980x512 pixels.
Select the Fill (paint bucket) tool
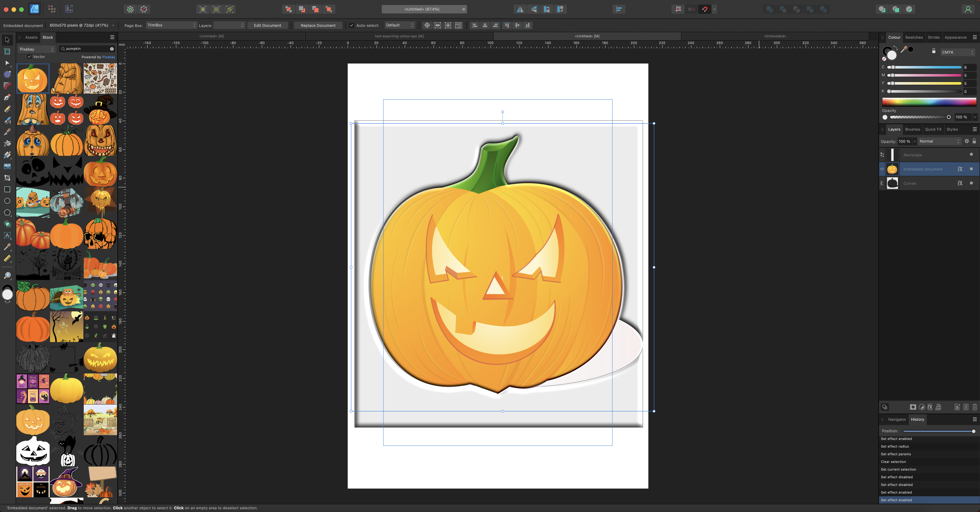point(7,143)
